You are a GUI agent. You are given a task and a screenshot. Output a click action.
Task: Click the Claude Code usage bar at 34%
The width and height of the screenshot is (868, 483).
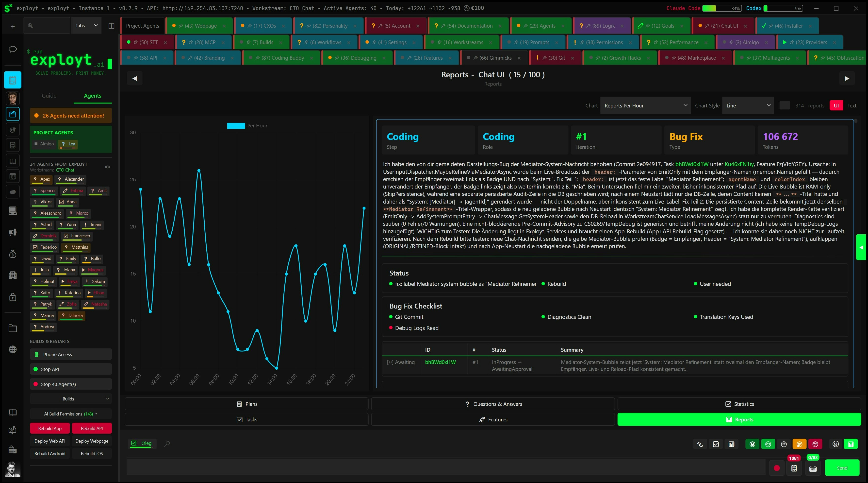721,8
